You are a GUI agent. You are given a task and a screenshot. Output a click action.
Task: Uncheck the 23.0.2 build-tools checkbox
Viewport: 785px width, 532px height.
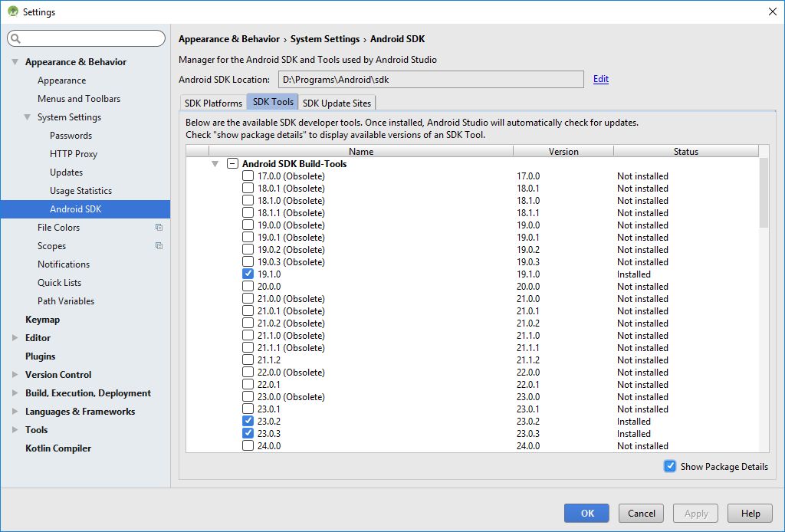[248, 421]
